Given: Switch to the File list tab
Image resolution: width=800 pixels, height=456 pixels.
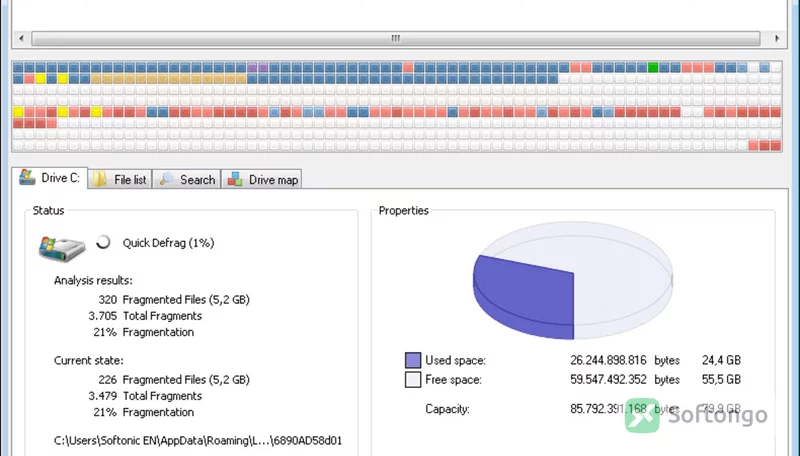Looking at the screenshot, I should tap(120, 179).
